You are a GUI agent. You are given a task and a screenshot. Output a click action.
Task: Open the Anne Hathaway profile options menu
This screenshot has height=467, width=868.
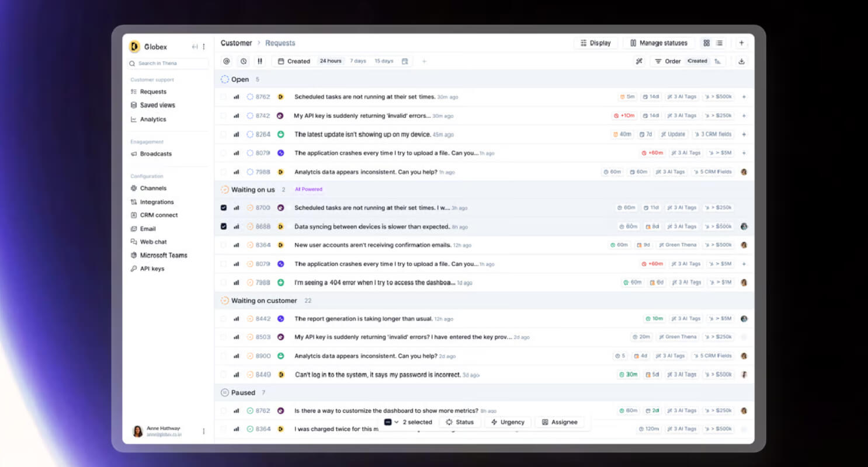coord(203,431)
